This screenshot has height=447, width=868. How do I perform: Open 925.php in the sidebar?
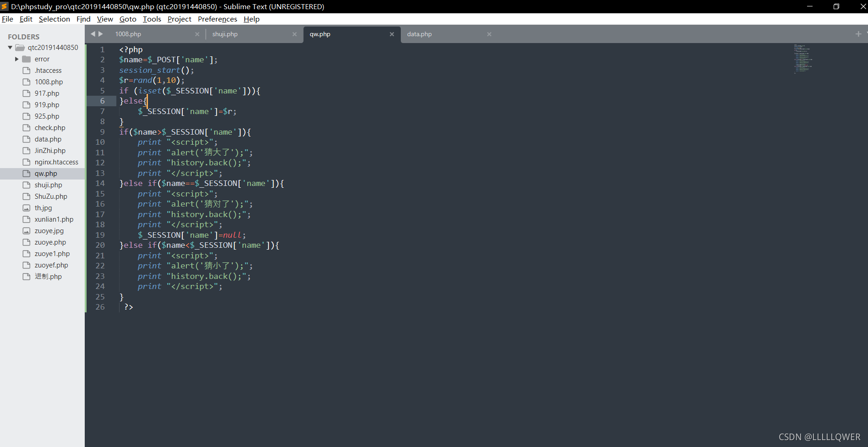[x=47, y=116]
